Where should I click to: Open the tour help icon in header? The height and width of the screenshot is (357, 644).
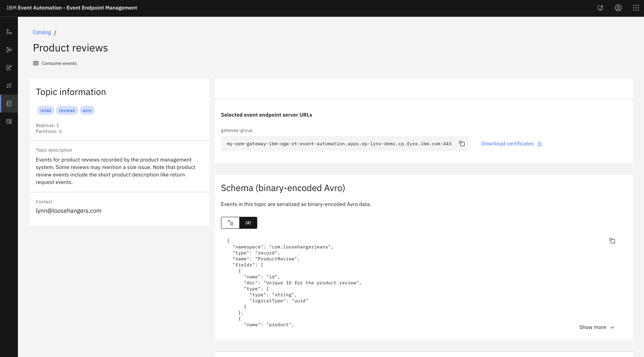click(x=600, y=8)
